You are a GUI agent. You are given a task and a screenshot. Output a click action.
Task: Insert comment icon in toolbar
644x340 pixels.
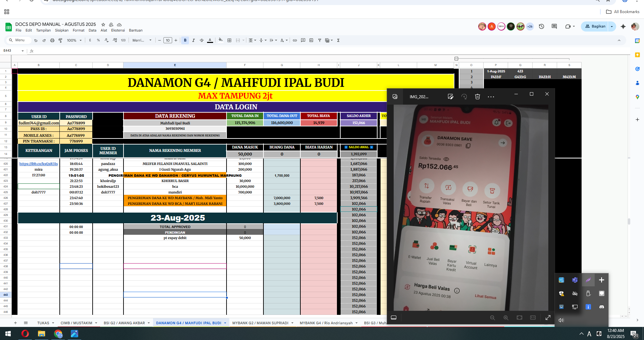point(303,40)
